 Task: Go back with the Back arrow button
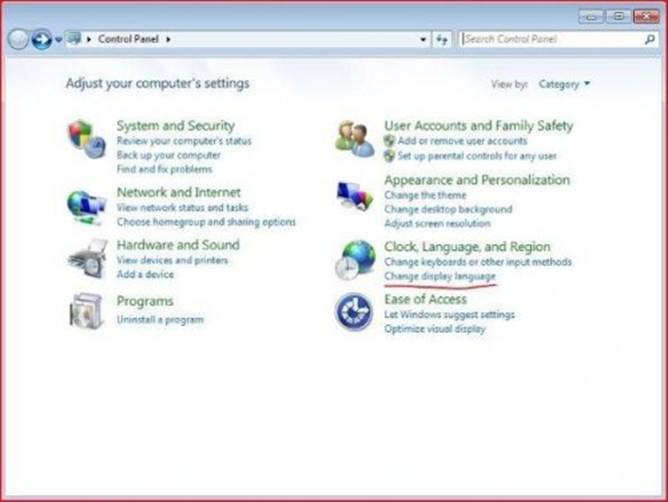pyautogui.click(x=18, y=40)
